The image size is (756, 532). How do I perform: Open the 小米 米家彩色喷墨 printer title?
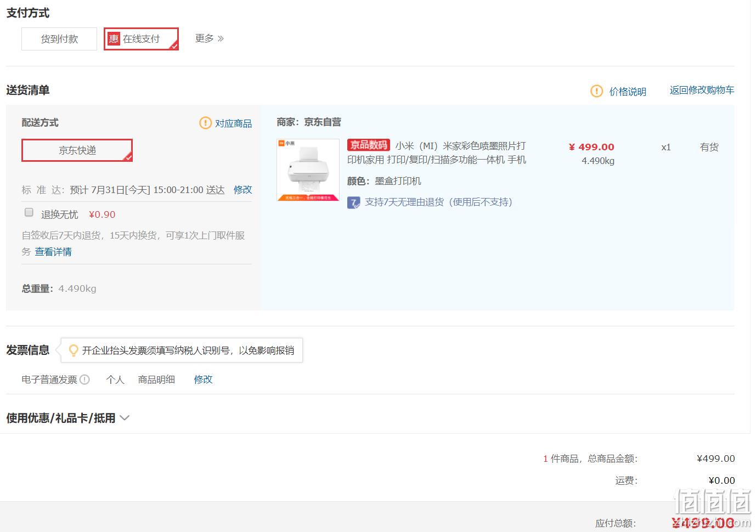(x=437, y=152)
